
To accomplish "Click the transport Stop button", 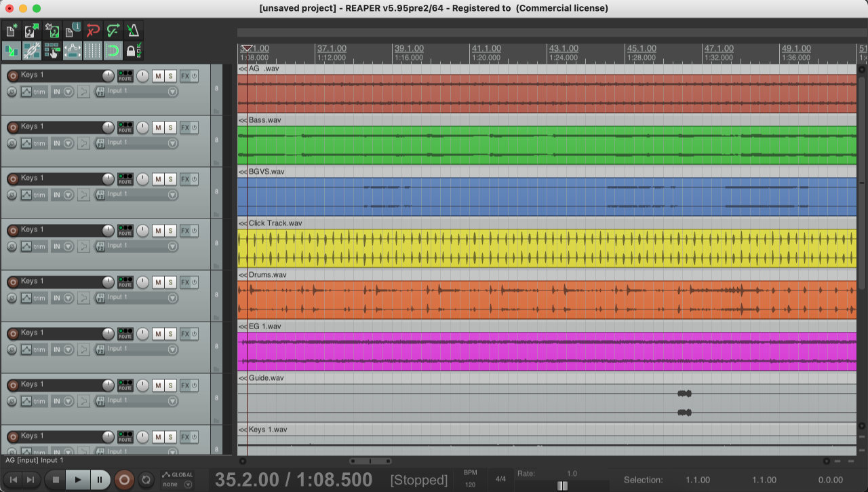I will pyautogui.click(x=56, y=480).
